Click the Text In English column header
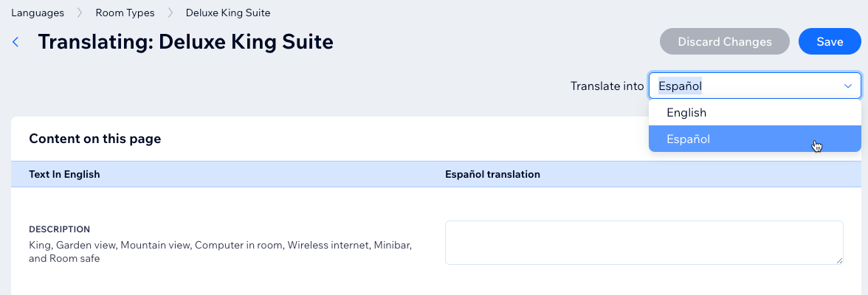 (x=64, y=175)
